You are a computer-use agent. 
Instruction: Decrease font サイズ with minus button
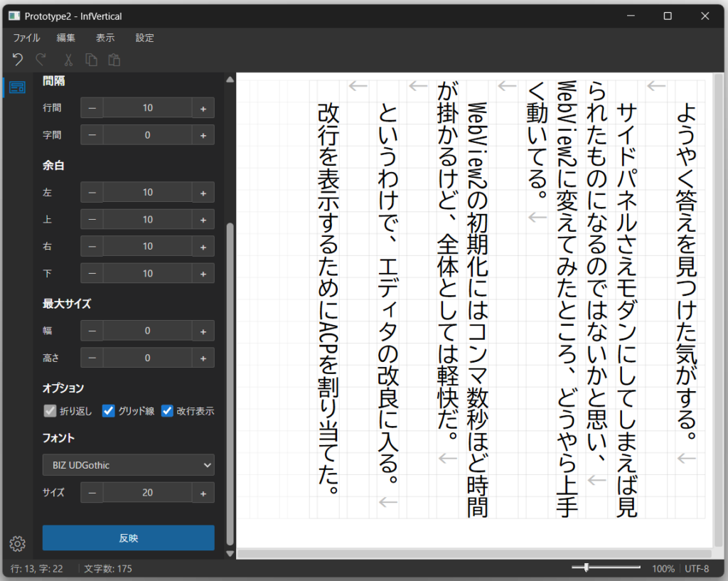coord(92,492)
